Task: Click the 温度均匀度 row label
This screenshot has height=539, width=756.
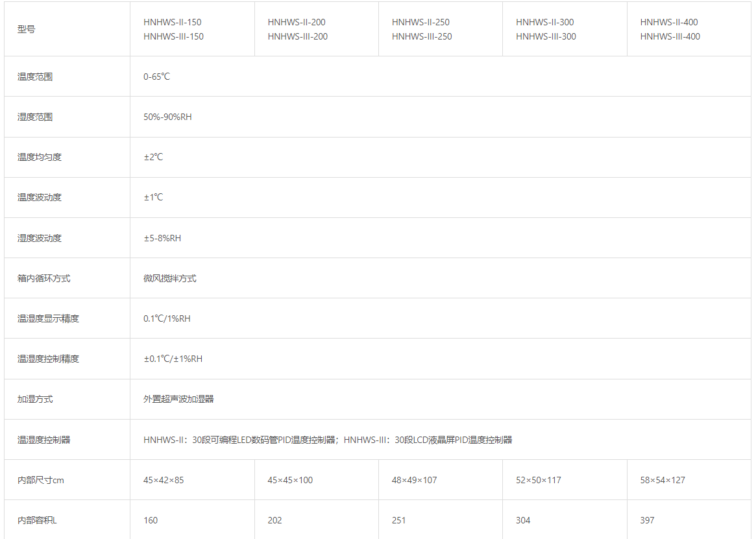Action: 40,157
